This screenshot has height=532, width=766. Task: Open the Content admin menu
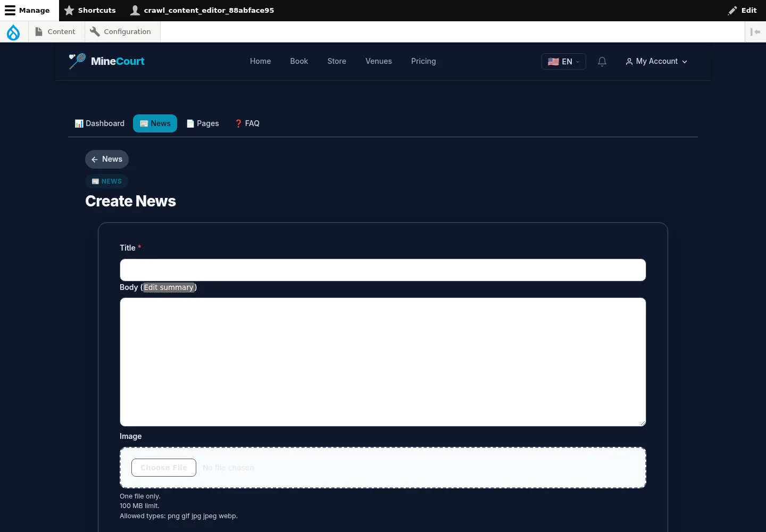tap(55, 32)
